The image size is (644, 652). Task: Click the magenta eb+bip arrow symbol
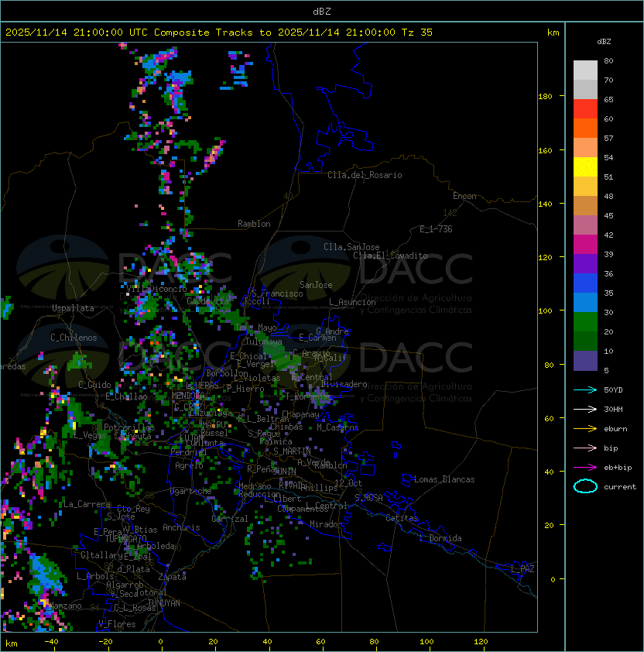point(585,468)
